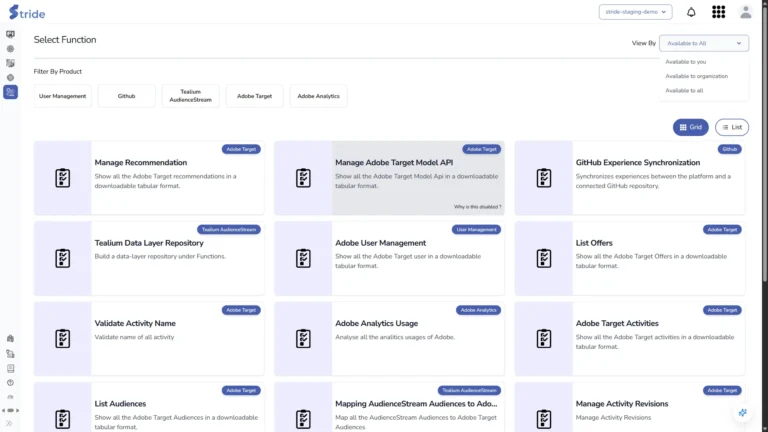Click clipboard icon on Adobe User Management card
The width and height of the screenshot is (768, 432).
[303, 258]
